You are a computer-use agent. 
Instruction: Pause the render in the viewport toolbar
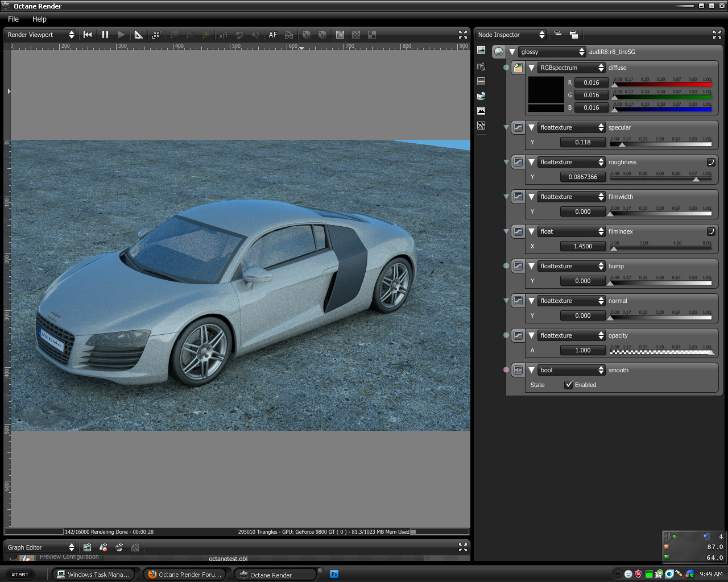tap(105, 35)
